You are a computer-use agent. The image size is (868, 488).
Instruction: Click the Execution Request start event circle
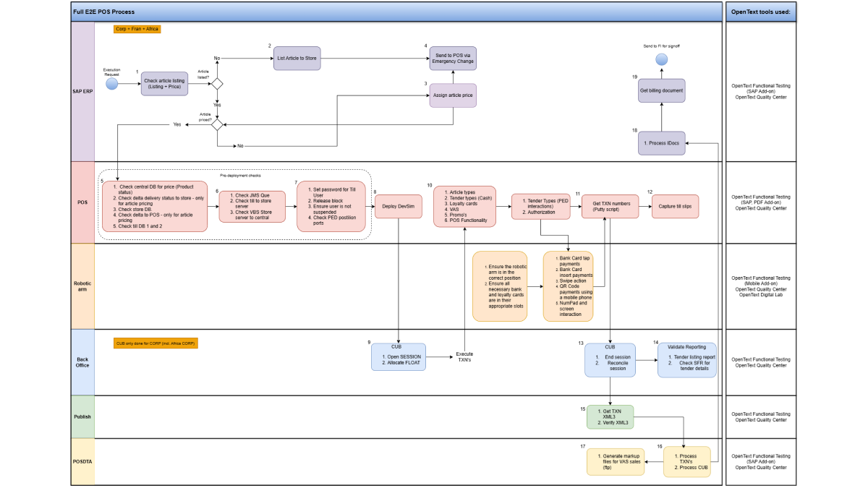pos(111,83)
